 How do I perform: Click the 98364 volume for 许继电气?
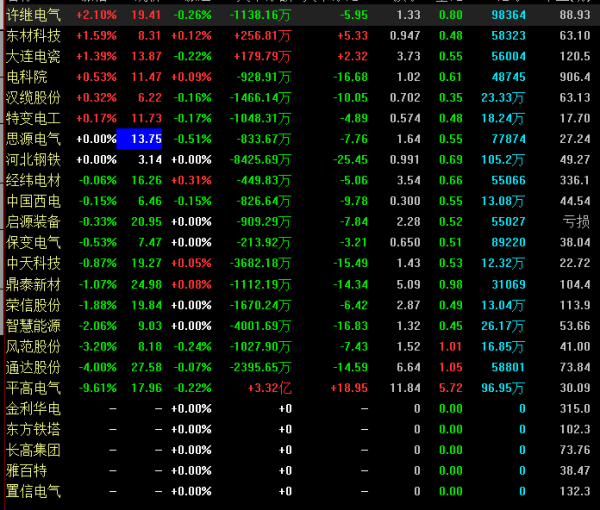pos(508,15)
